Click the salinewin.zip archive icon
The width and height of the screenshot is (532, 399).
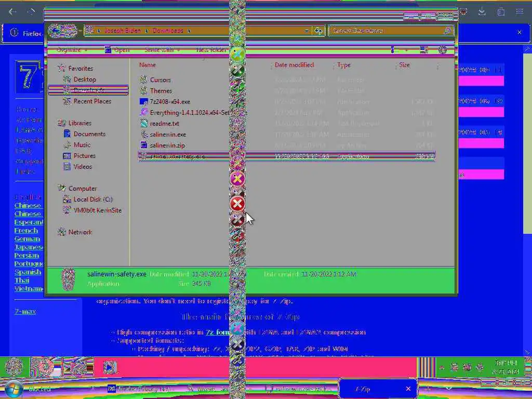(x=143, y=145)
